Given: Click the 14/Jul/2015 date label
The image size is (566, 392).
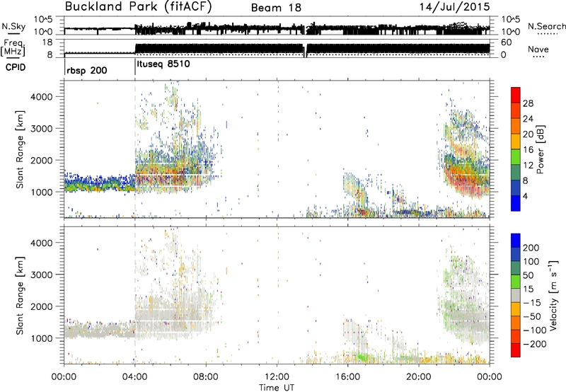Looking at the screenshot, I should click(x=454, y=7).
